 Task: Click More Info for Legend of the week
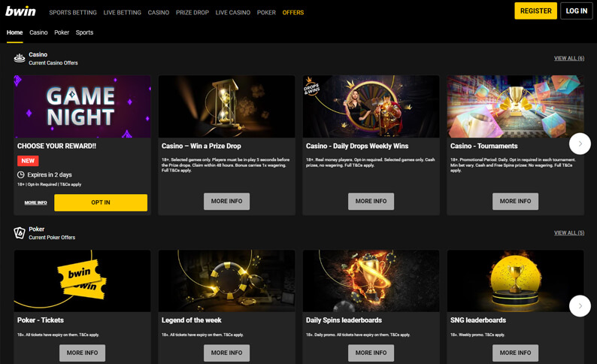tap(226, 353)
